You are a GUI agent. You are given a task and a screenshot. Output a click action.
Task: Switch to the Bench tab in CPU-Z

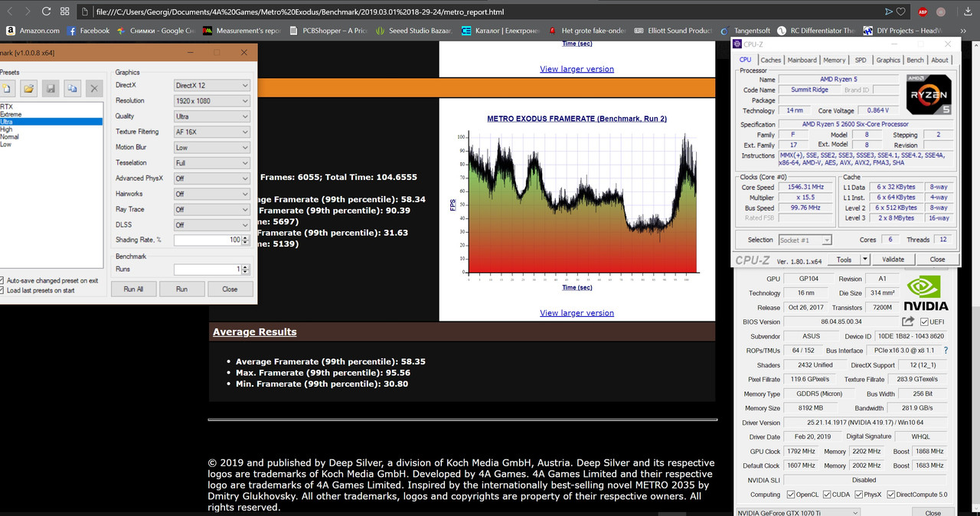(915, 60)
